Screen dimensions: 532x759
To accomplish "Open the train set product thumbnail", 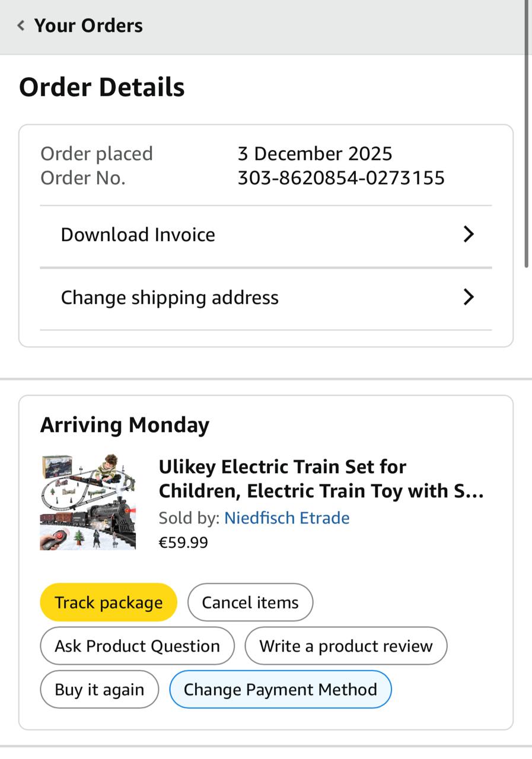I will click(88, 502).
